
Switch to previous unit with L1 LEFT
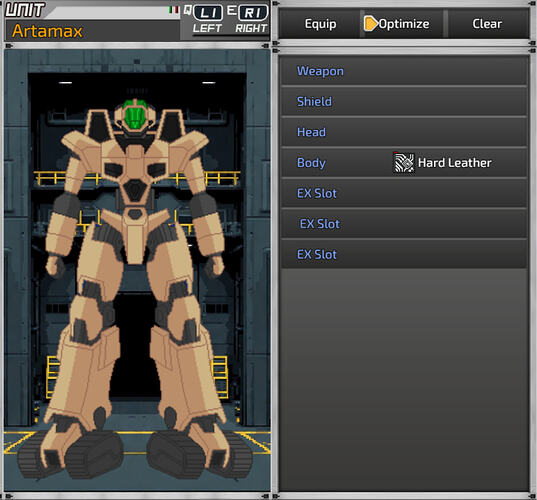pyautogui.click(x=207, y=19)
